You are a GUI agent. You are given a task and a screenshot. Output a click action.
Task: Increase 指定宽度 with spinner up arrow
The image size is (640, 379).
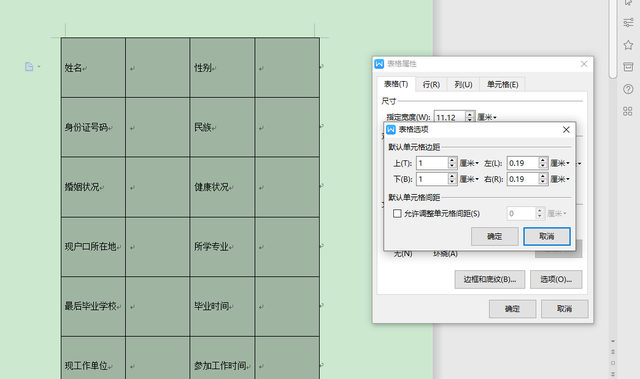(x=470, y=114)
